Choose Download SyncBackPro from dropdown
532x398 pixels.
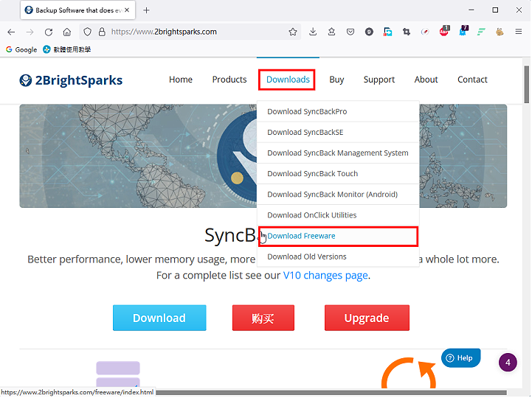pyautogui.click(x=338, y=111)
